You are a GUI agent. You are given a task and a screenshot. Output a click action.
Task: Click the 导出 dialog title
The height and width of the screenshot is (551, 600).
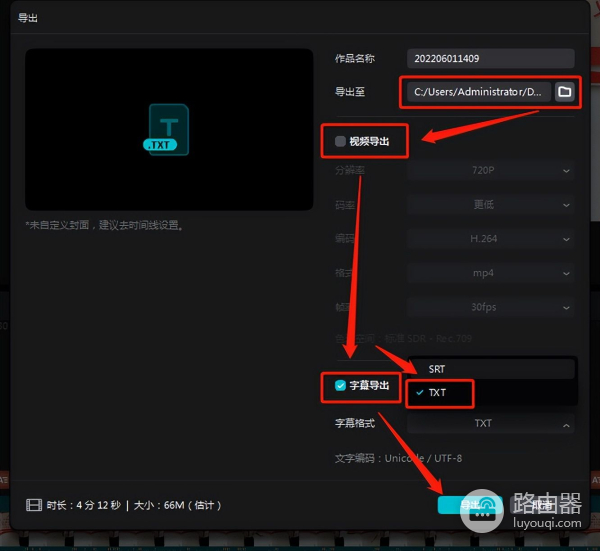point(28,18)
